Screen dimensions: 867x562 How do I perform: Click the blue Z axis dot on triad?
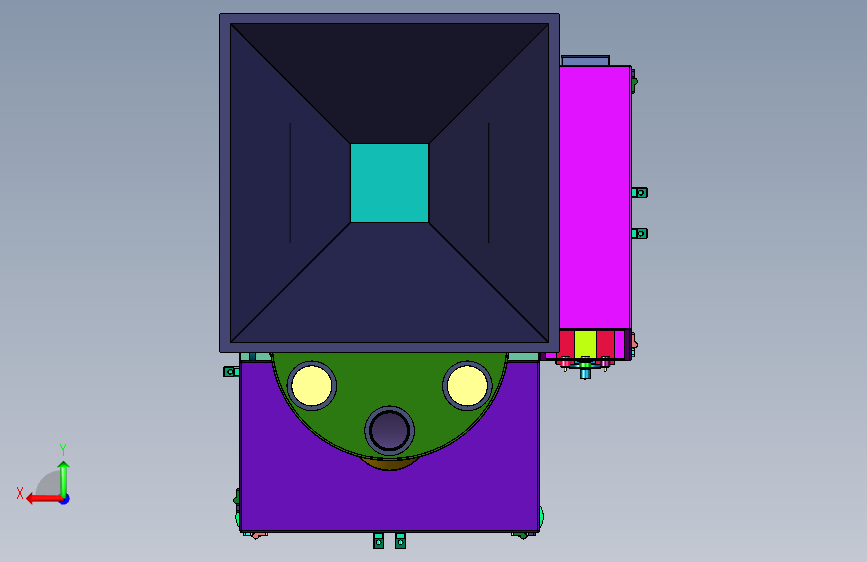pos(65,499)
